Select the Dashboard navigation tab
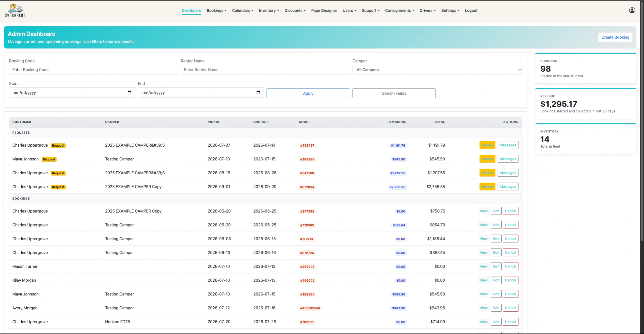 191,10
